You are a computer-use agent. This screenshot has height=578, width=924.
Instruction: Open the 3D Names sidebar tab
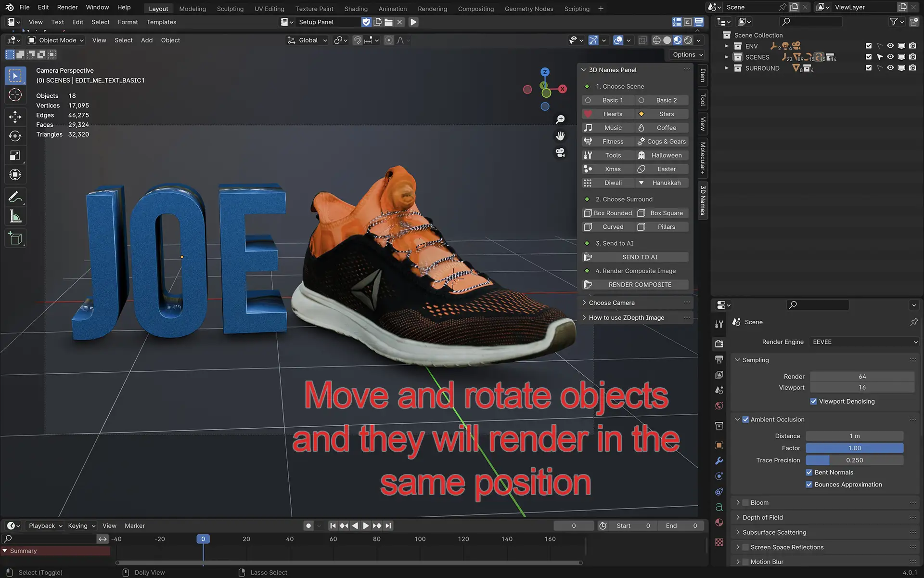pyautogui.click(x=703, y=200)
